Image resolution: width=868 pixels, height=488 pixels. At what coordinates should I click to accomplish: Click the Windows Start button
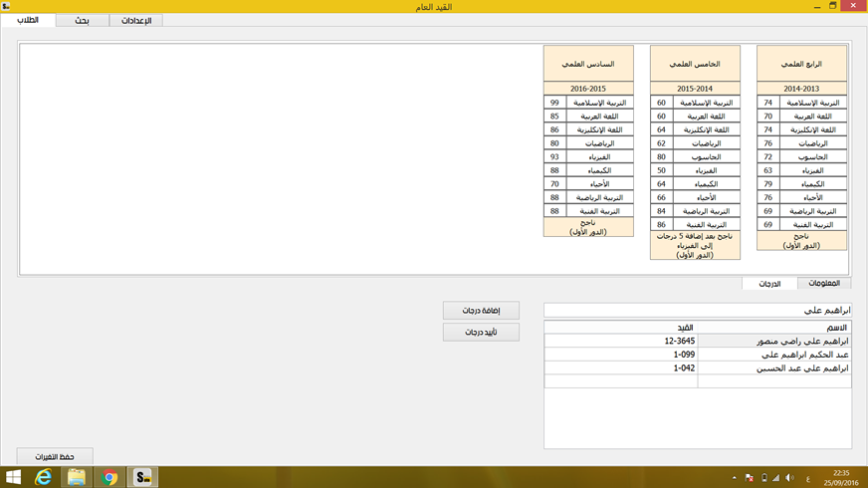[13, 477]
